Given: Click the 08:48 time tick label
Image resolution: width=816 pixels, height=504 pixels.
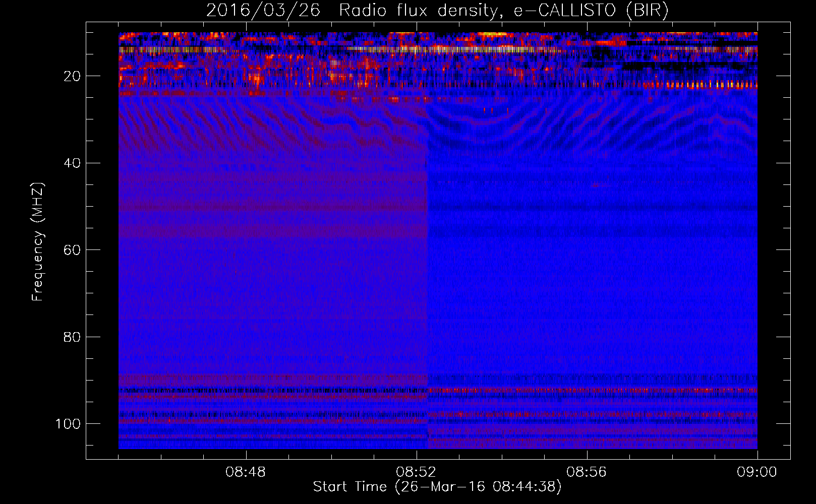Looking at the screenshot, I should coord(246,472).
